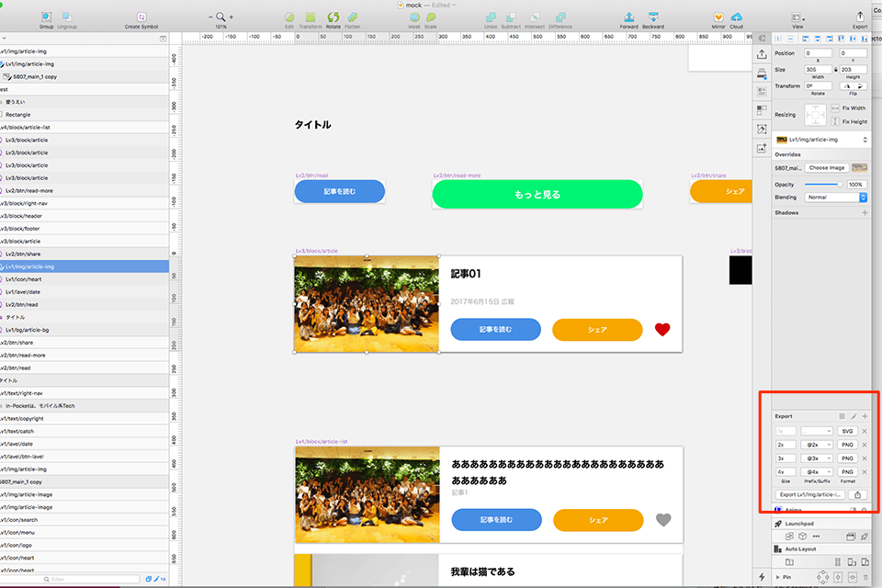Click the Opacity 100% input field
The image size is (882, 588).
[856, 185]
